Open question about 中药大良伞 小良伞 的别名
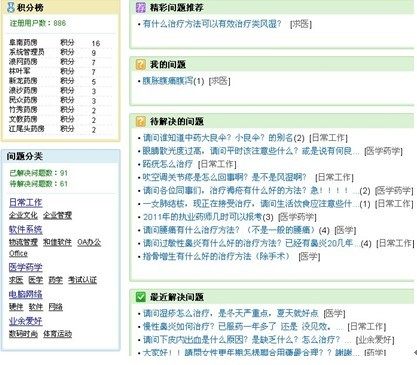 coord(218,138)
